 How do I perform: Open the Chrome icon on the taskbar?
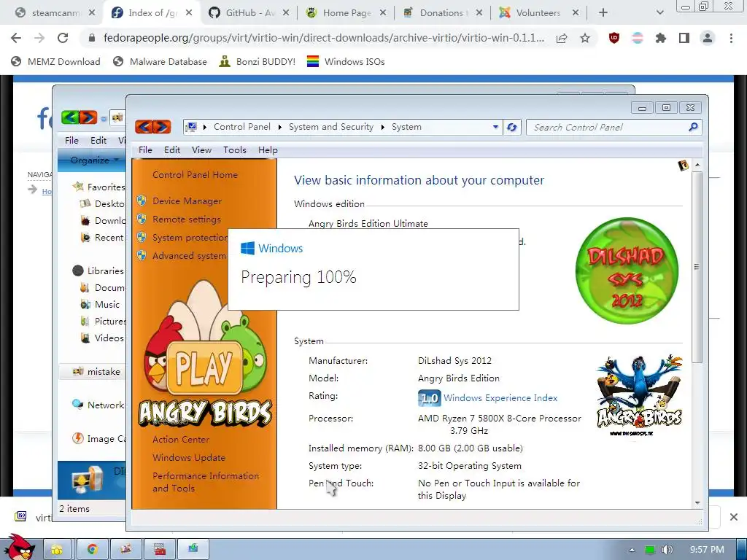92,549
